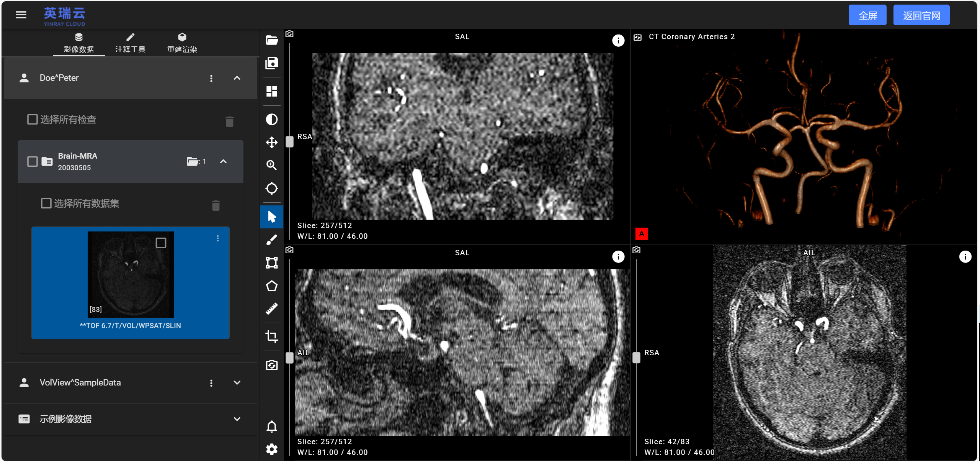Open Doe^Peter patient options menu
This screenshot has height=461, width=980.
click(211, 78)
